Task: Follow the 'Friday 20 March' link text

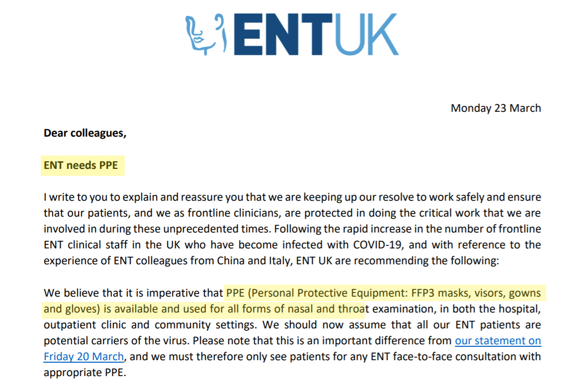Action: pos(84,356)
